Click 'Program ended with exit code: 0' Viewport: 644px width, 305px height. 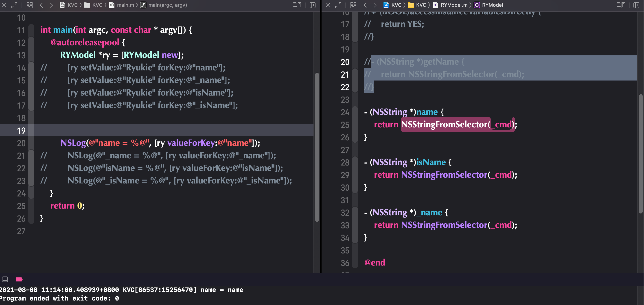pyautogui.click(x=59, y=298)
